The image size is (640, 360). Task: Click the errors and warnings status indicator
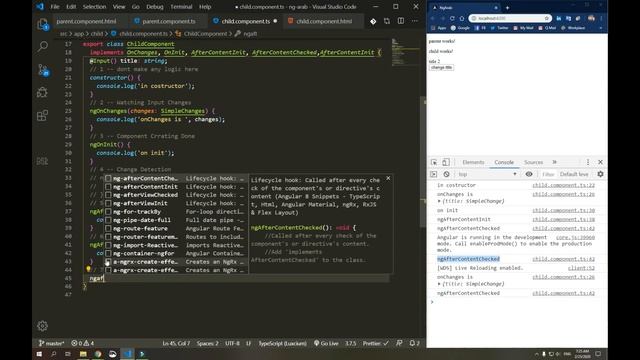tap(83, 343)
